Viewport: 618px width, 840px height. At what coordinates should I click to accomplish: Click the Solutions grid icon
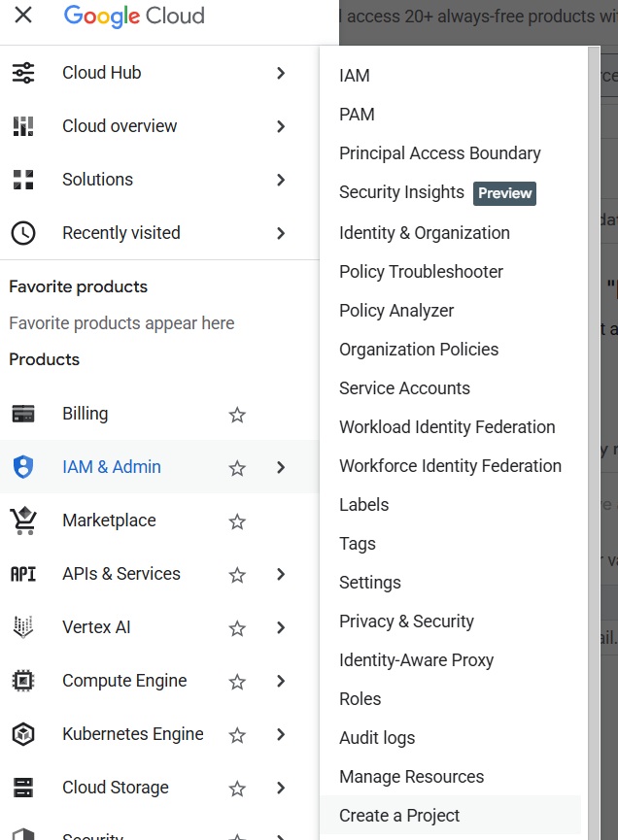(23, 180)
